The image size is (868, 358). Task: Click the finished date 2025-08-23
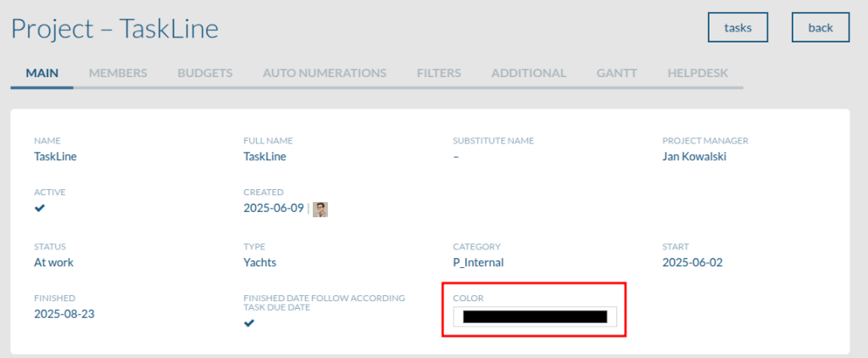tap(64, 314)
